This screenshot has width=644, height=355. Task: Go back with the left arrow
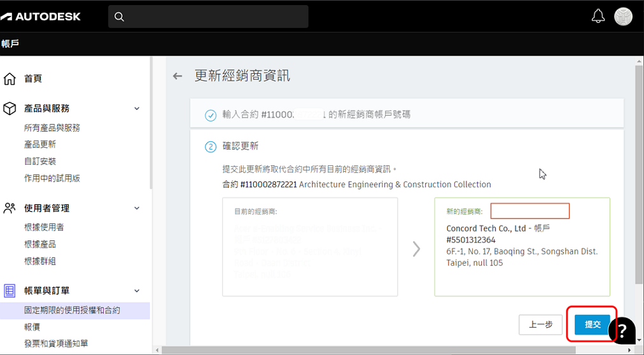(x=178, y=76)
